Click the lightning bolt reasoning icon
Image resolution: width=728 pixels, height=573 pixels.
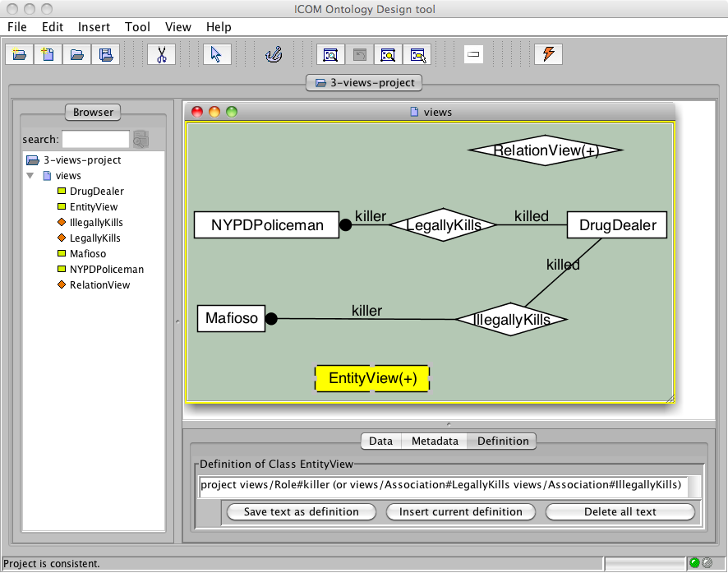(x=548, y=54)
